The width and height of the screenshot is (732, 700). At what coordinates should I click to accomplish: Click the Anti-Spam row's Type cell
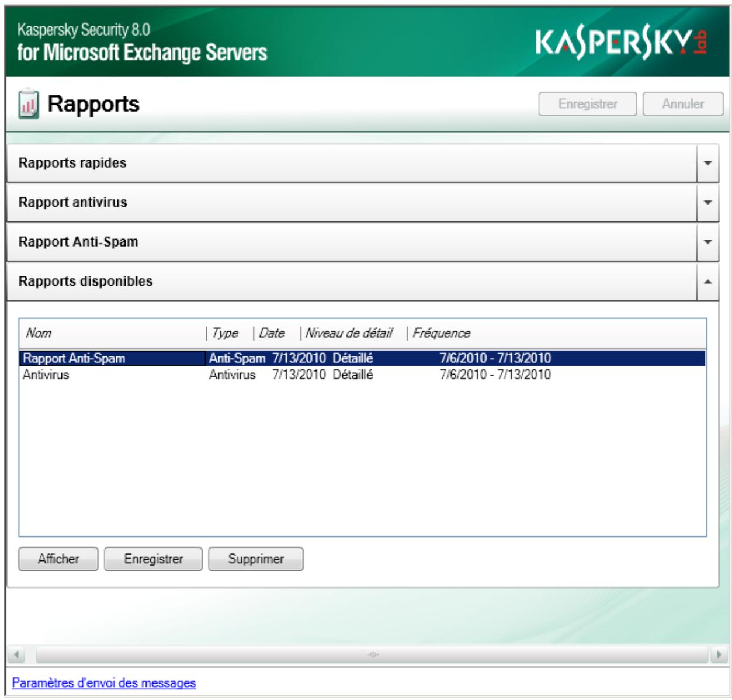tap(237, 358)
